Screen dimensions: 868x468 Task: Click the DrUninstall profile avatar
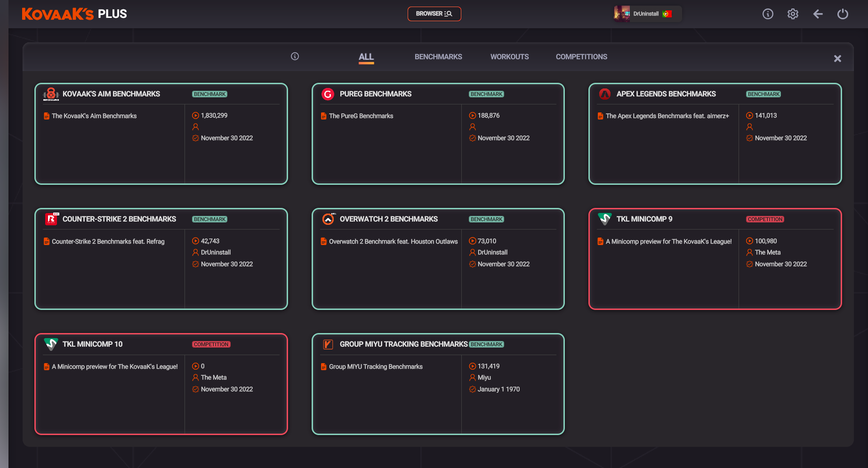pyautogui.click(x=622, y=14)
